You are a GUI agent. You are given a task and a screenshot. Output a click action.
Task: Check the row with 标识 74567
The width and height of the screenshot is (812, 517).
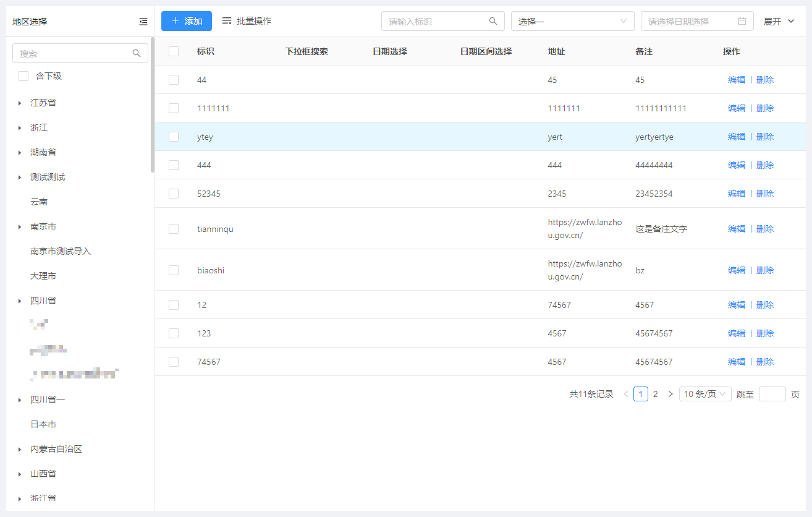174,362
